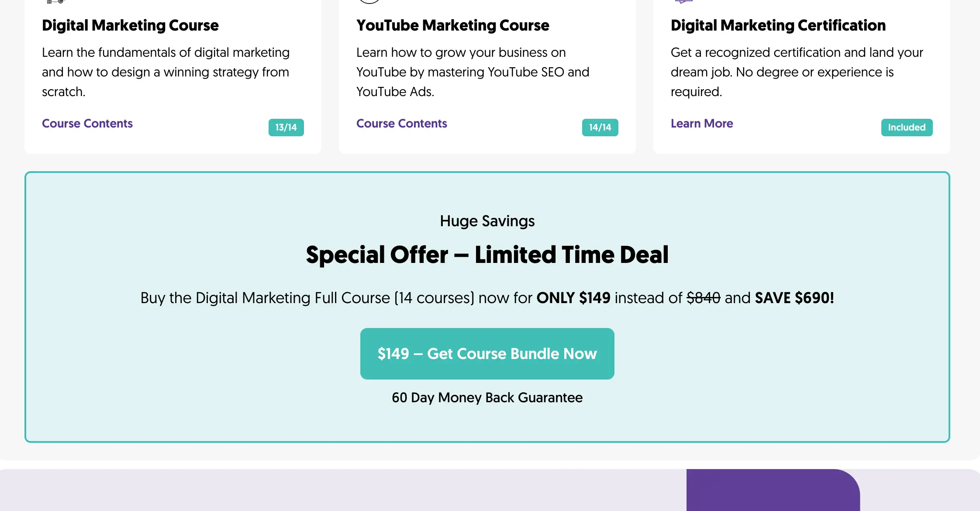Open Learn More for Digital Marketing Certification
Screen dimensions: 980x511
701,124
